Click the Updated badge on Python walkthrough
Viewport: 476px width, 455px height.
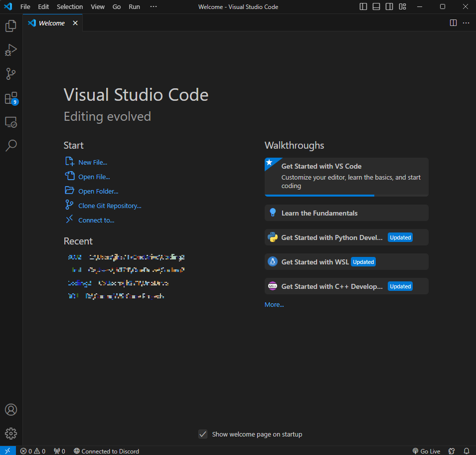pos(400,237)
